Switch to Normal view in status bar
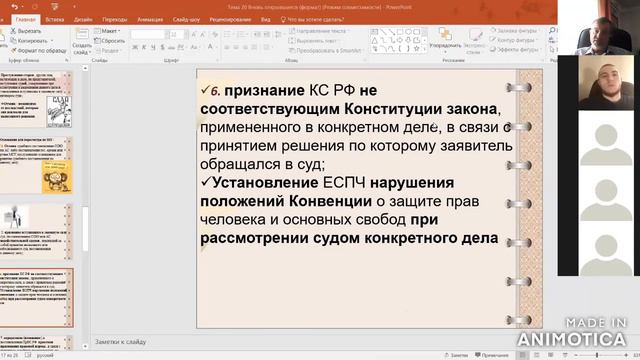Viewport: 640px width, 360px height. (x=523, y=355)
